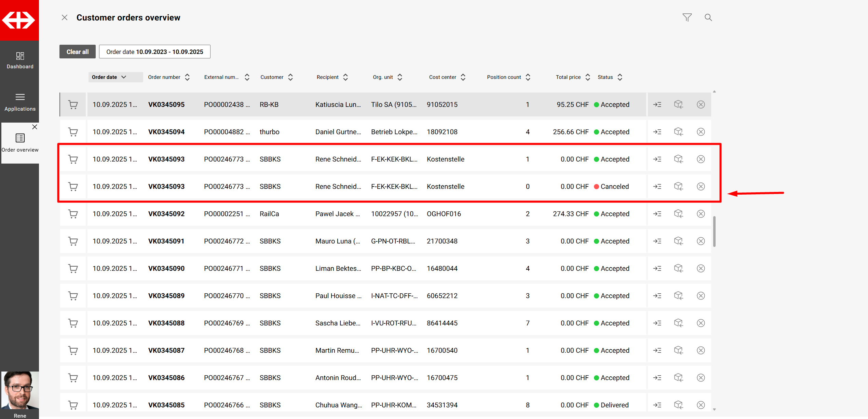Click cancel circle icon for order VK0345094
This screenshot has width=868, height=419.
(701, 132)
